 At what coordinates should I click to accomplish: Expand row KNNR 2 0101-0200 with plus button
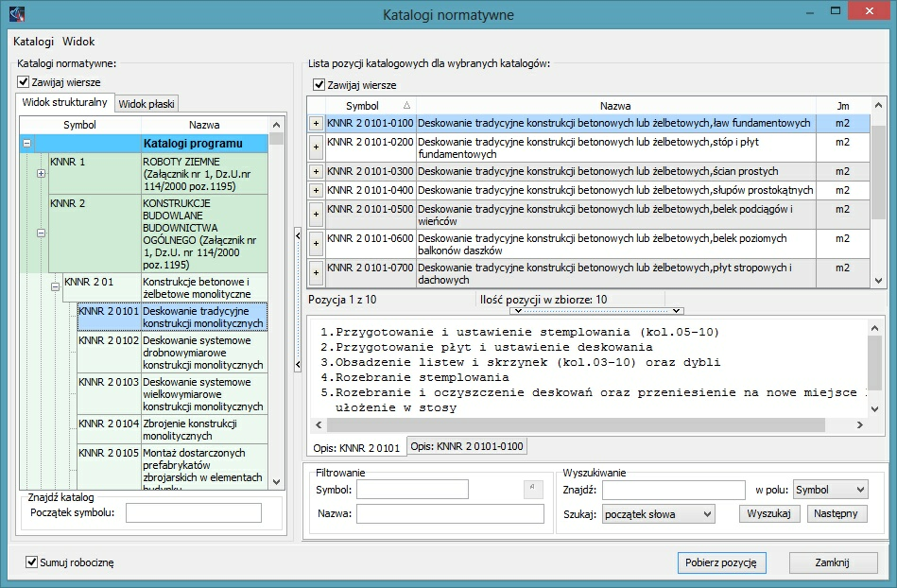(316, 147)
